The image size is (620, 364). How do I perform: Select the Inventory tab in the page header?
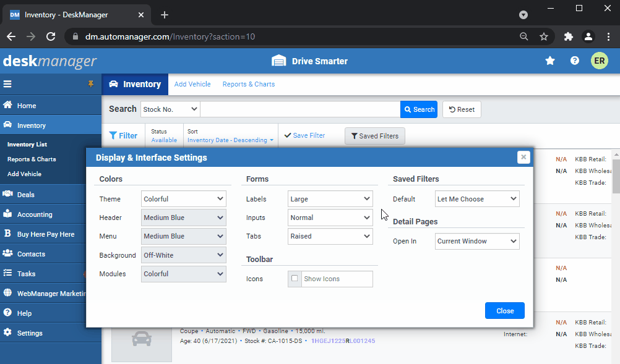[x=135, y=84]
